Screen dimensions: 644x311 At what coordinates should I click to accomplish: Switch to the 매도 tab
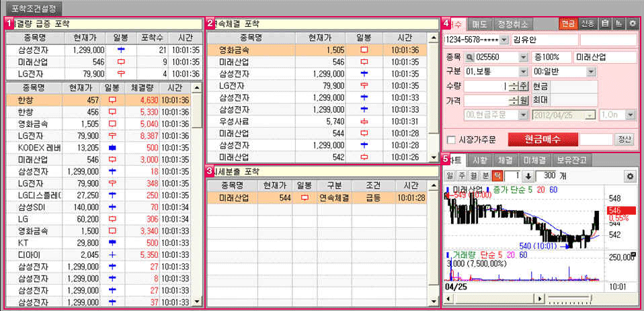coord(479,24)
